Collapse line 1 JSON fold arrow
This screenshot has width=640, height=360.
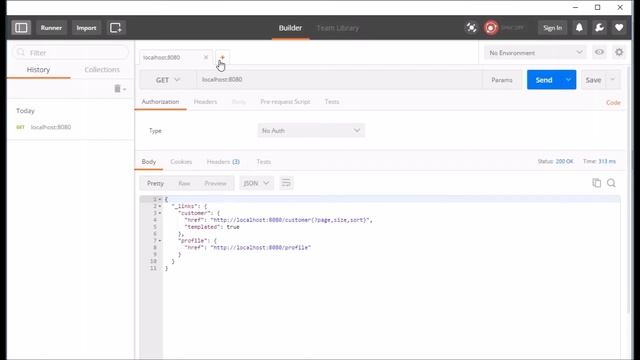tap(160, 199)
